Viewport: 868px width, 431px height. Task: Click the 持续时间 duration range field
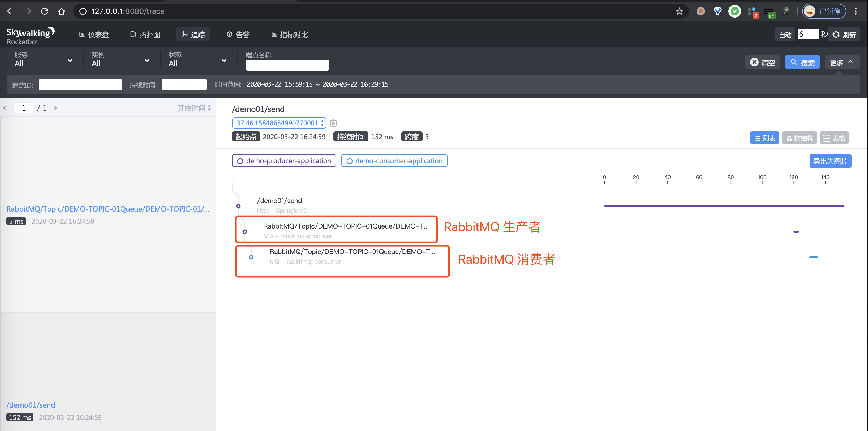(184, 85)
